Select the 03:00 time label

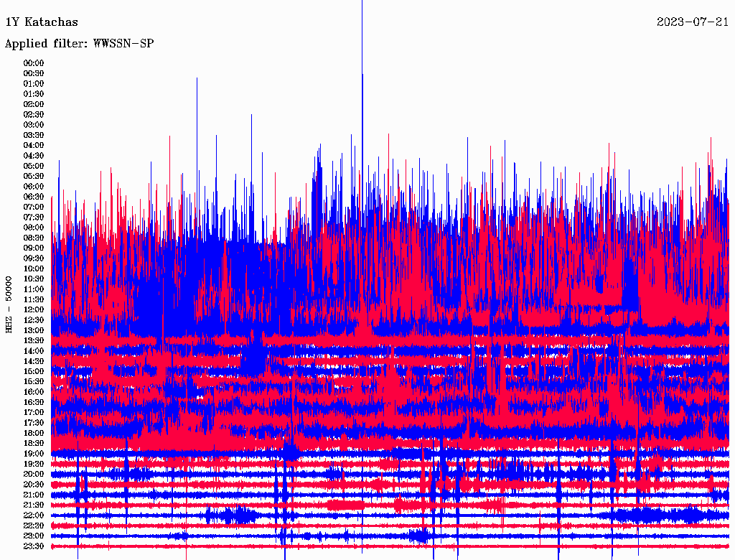click(x=34, y=125)
